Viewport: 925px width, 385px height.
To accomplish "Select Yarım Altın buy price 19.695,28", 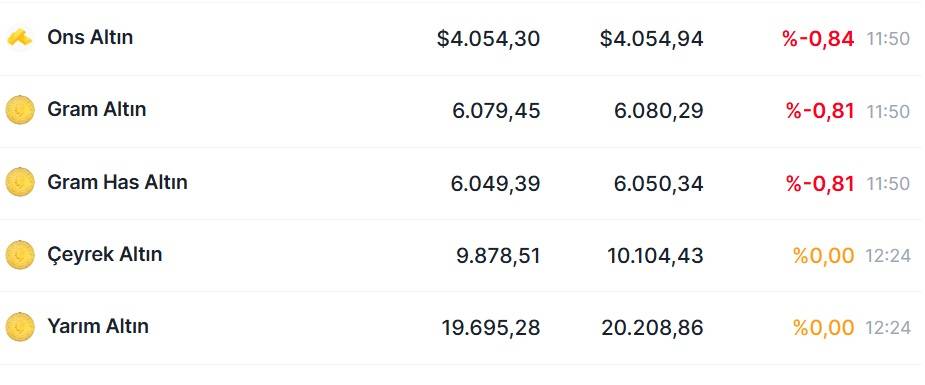I will click(491, 328).
